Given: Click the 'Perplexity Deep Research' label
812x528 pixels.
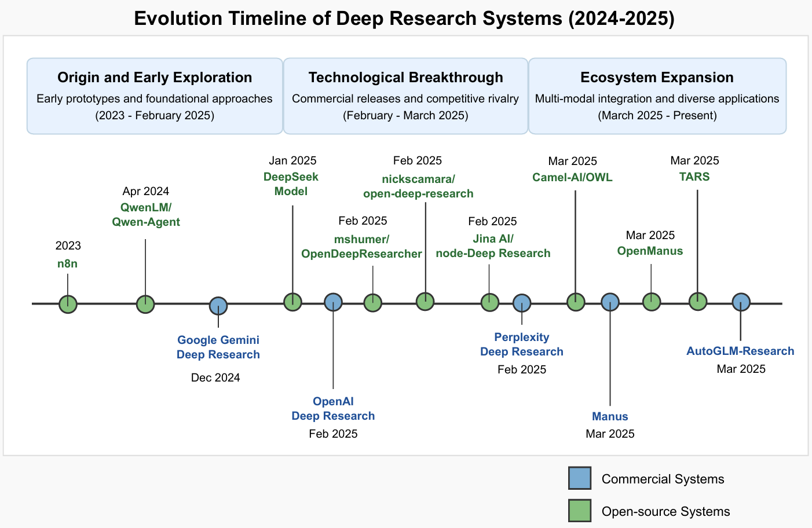Looking at the screenshot, I should click(x=522, y=344).
